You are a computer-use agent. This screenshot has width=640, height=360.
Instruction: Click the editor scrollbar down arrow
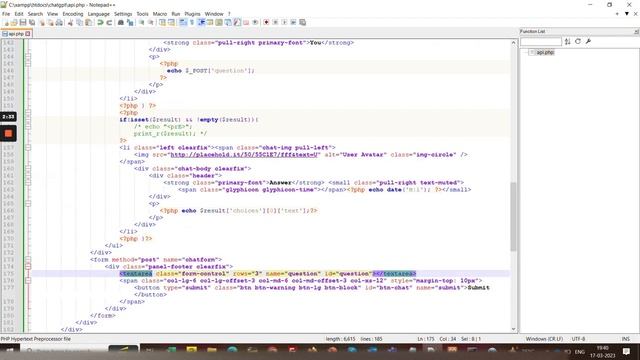pos(513,329)
